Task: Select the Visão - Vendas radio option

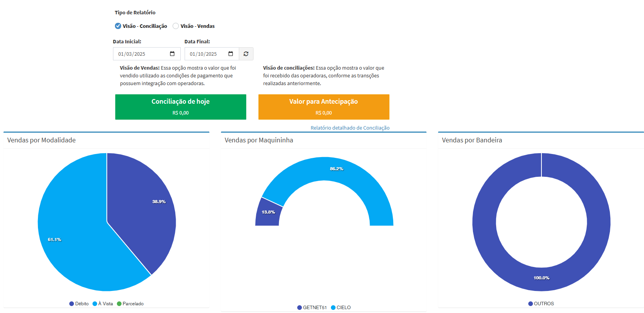Action: pos(176,26)
